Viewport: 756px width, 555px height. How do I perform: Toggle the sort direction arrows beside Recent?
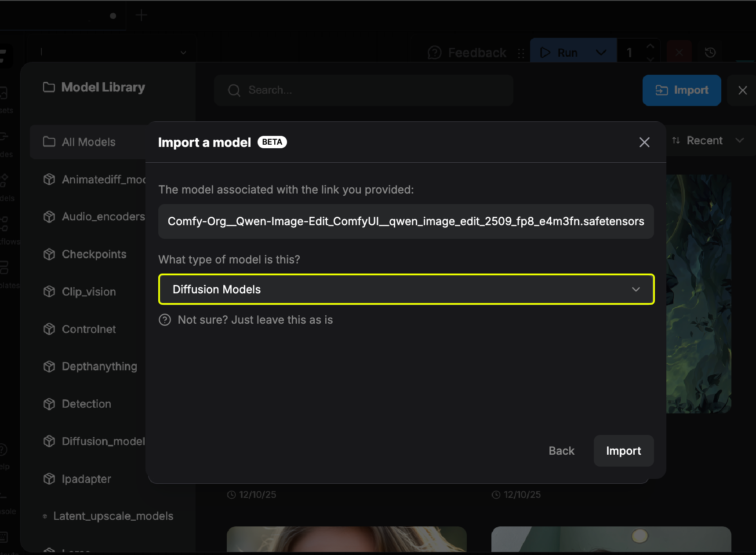(x=676, y=140)
